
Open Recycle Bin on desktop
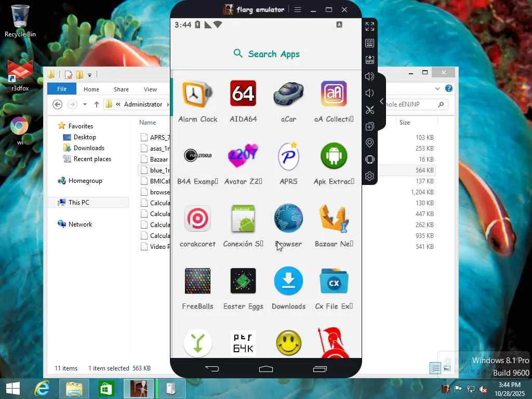pyautogui.click(x=20, y=21)
